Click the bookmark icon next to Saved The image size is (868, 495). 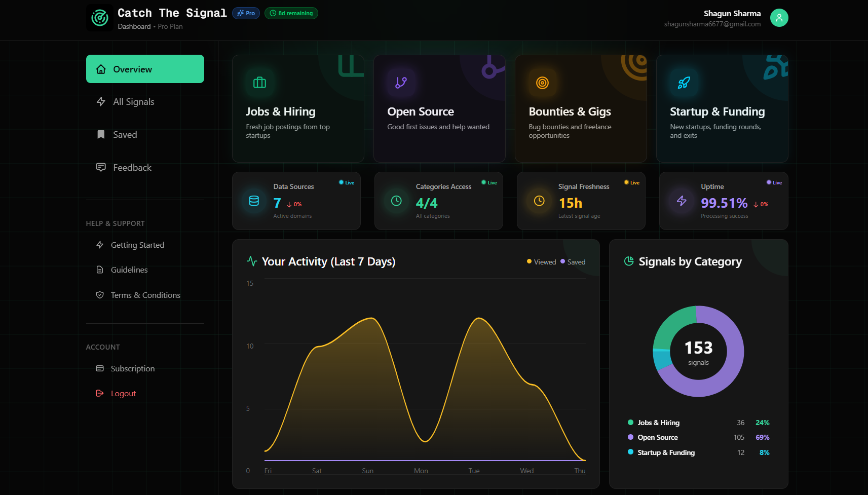tap(100, 134)
